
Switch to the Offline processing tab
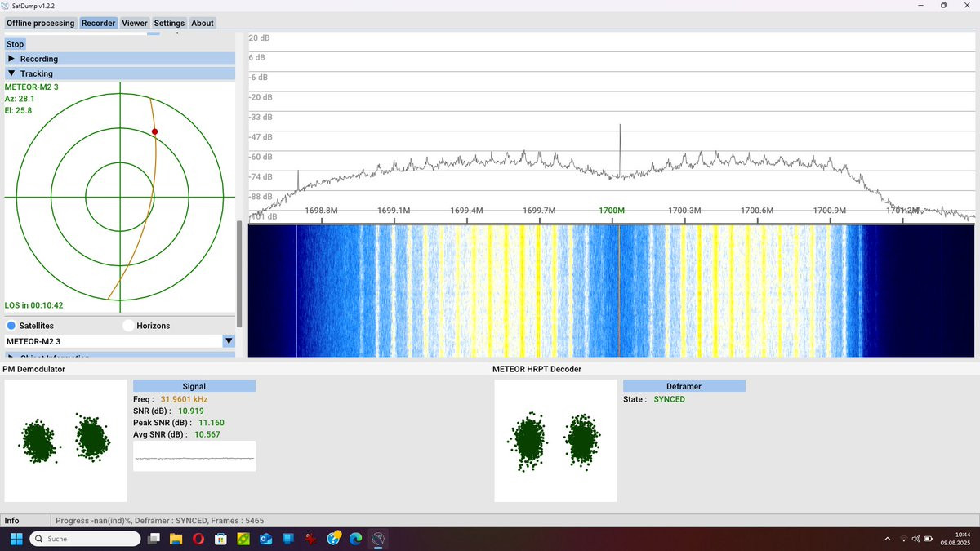[x=41, y=23]
